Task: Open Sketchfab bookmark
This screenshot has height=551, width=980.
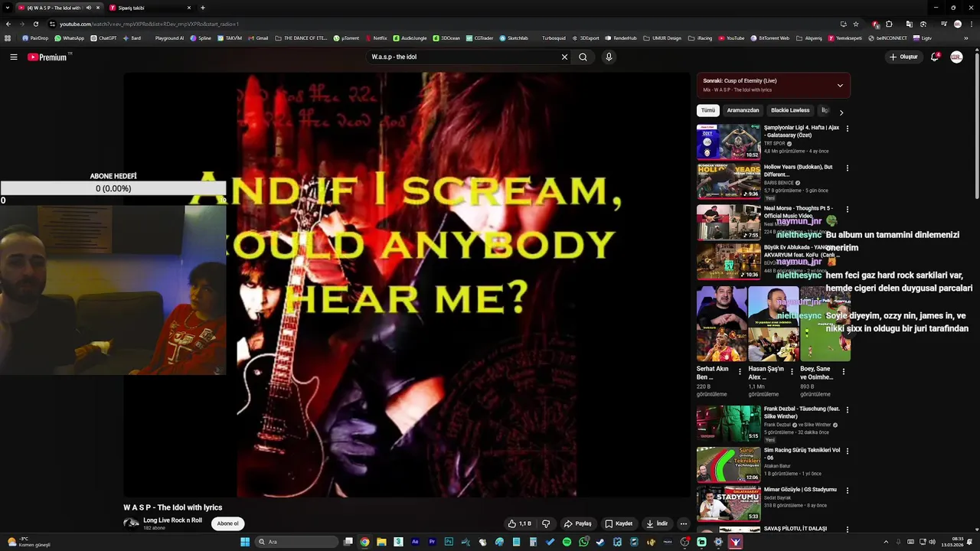Action: [x=514, y=38]
